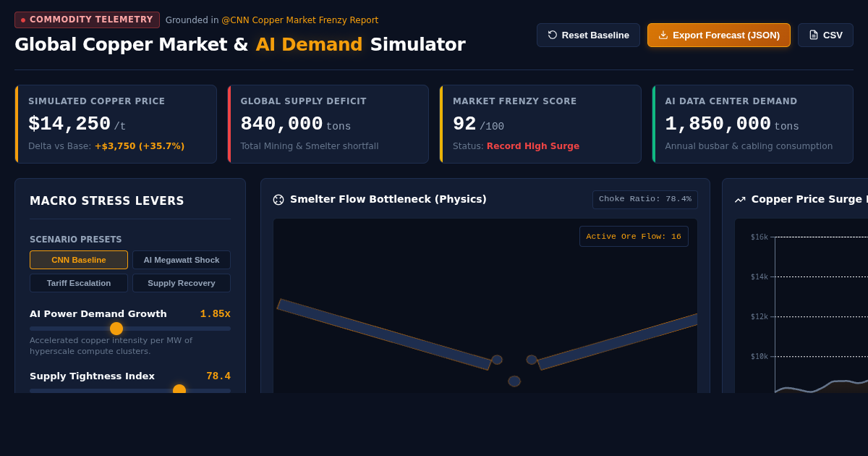Open the @CNN Copper Market Frenzy Report link
Screen dimensions: 868x456
coord(299,20)
